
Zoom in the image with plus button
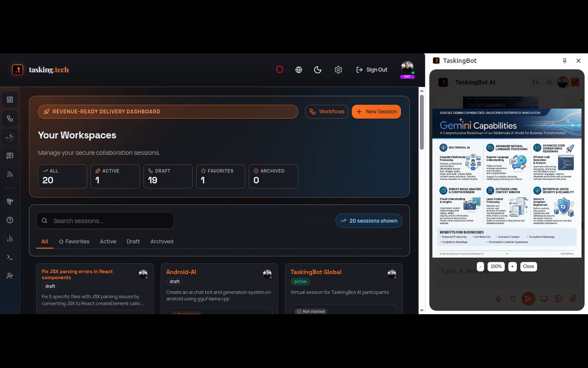pyautogui.click(x=512, y=266)
